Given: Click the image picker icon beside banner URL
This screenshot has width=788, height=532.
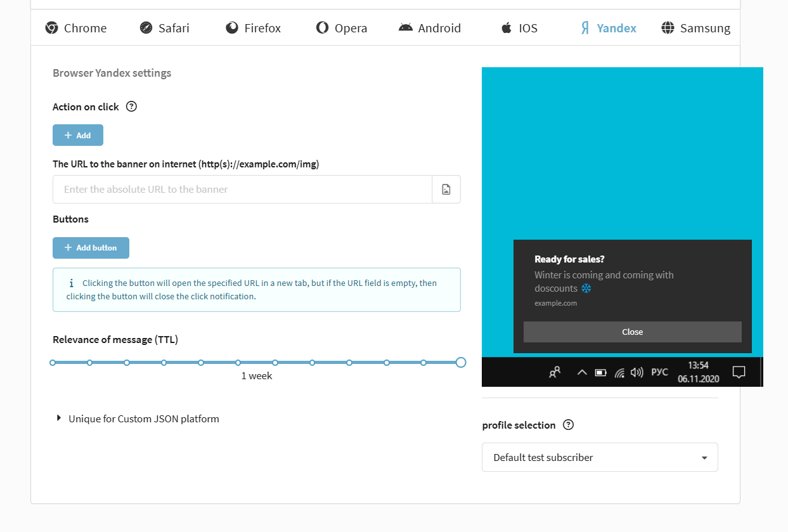Looking at the screenshot, I should 446,190.
